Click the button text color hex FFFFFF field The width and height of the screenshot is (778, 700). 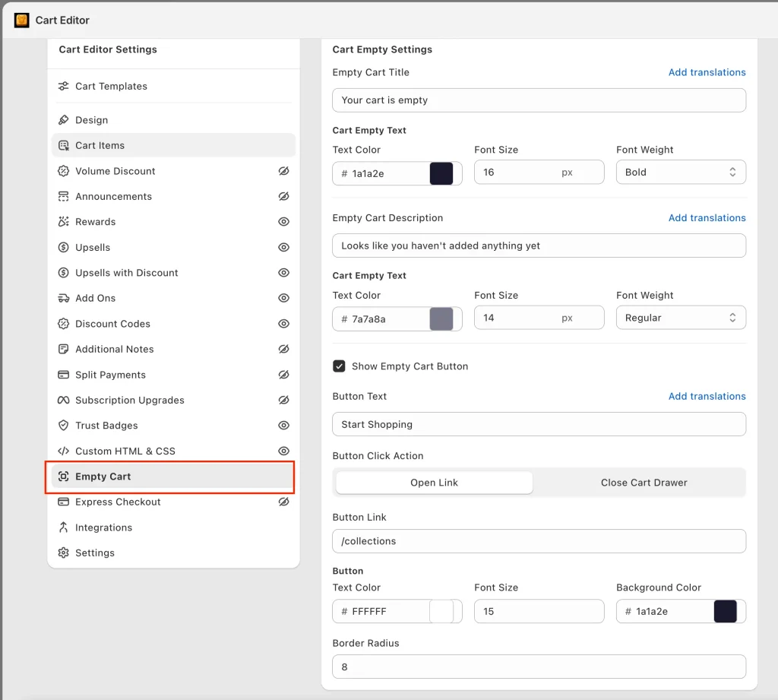pyautogui.click(x=381, y=611)
